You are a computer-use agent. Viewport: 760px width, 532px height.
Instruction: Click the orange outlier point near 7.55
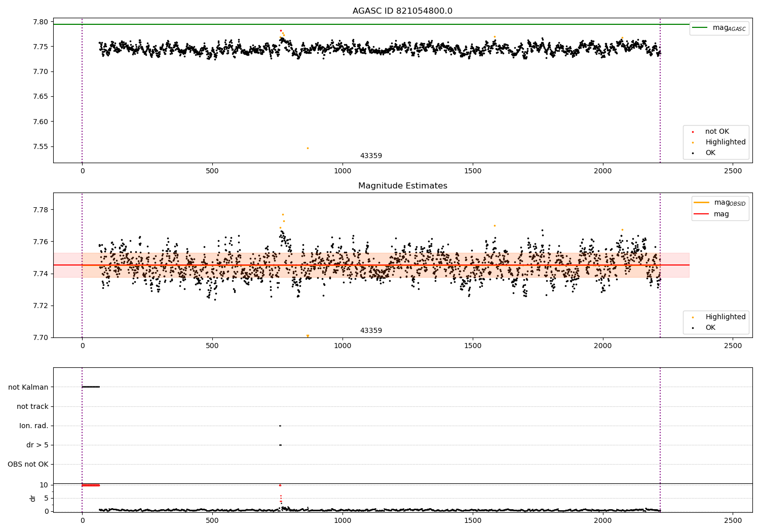[308, 148]
